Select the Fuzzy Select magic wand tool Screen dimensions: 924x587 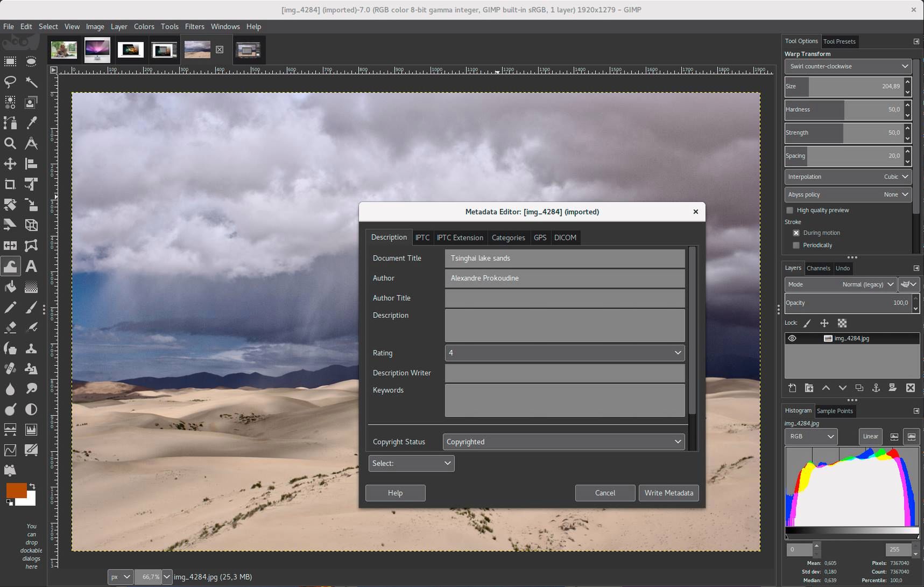(31, 82)
